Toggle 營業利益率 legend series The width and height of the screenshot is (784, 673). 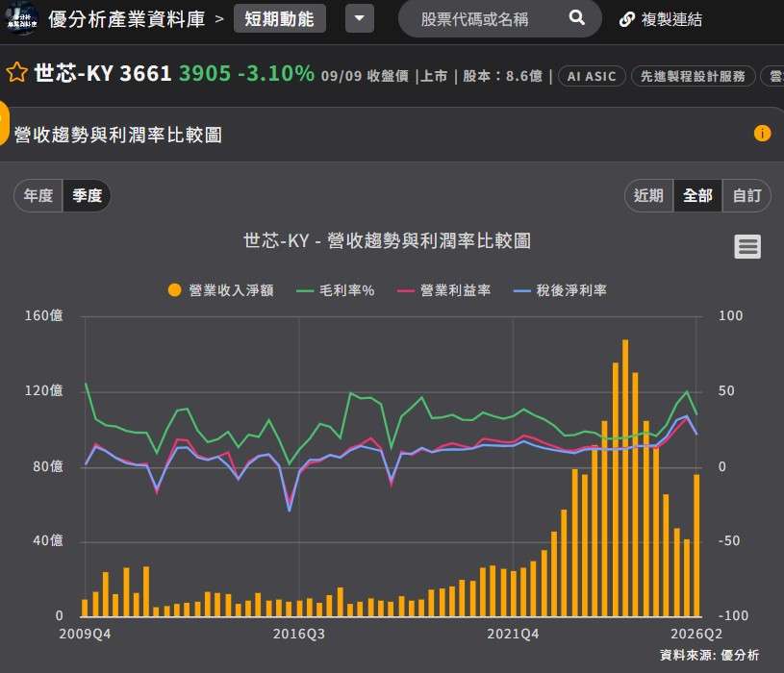pyautogui.click(x=444, y=290)
